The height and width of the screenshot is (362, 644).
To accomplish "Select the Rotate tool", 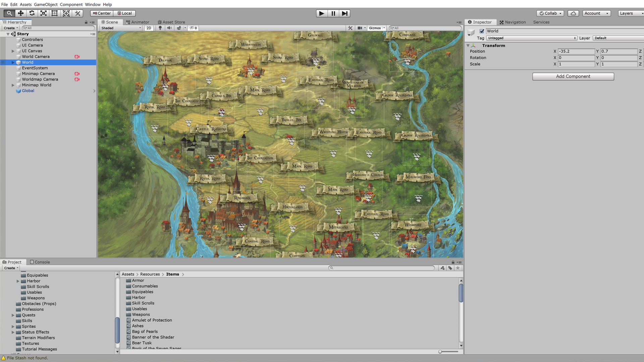I will [32, 13].
